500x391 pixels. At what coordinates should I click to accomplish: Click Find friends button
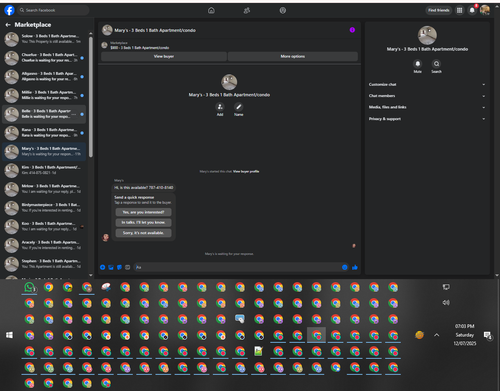tap(439, 10)
